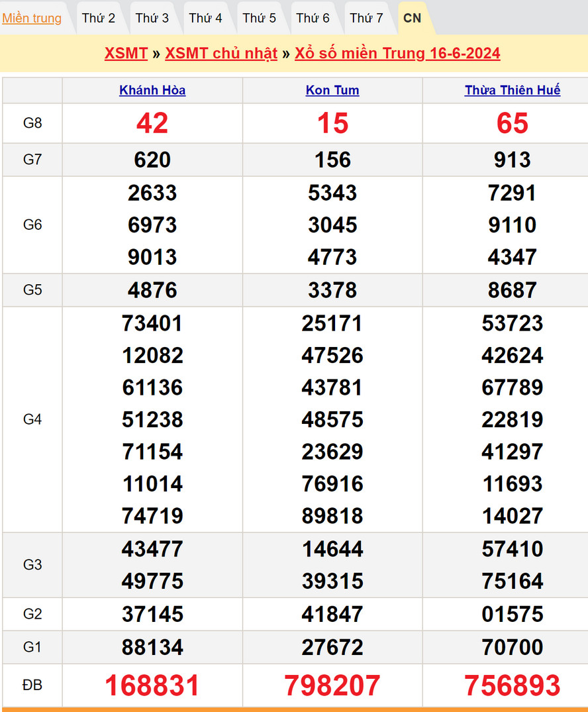This screenshot has height=712, width=588.
Task: Select the Thứ 3 tab
Action: click(x=152, y=18)
